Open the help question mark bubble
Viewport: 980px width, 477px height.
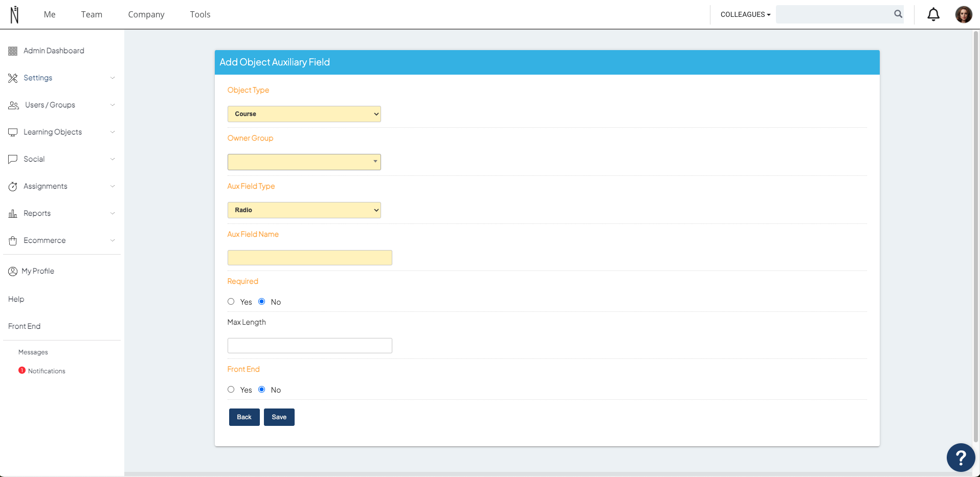961,458
